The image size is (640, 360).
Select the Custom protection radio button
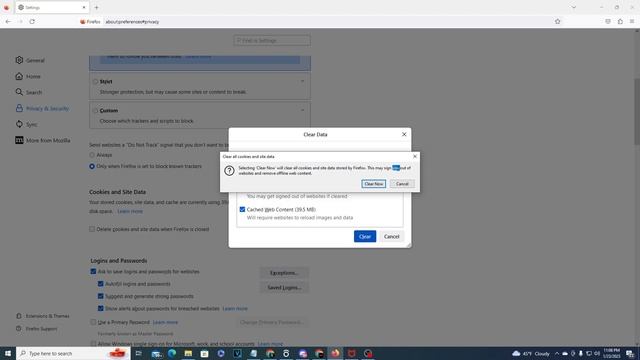[x=95, y=111]
